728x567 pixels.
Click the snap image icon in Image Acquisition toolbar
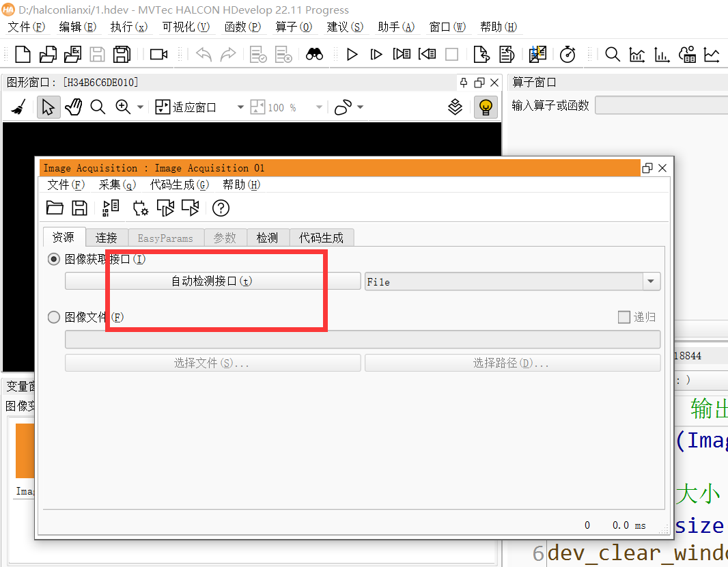pyautogui.click(x=165, y=208)
